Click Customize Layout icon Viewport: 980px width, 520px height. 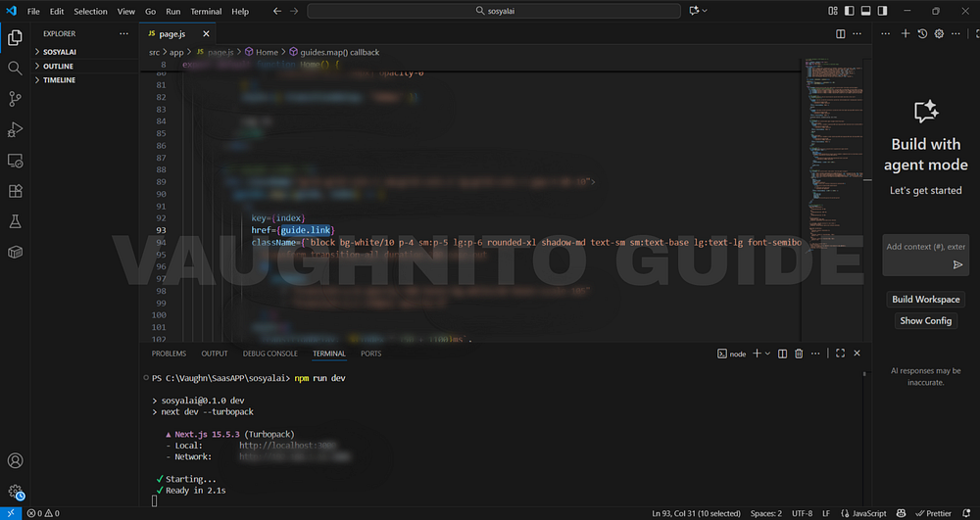point(832,11)
